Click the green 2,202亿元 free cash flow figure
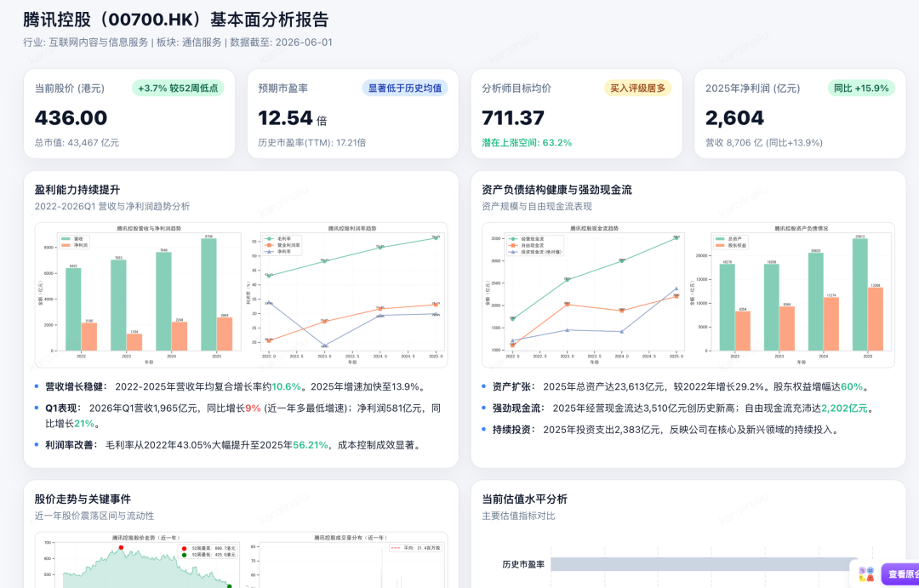 (845, 408)
